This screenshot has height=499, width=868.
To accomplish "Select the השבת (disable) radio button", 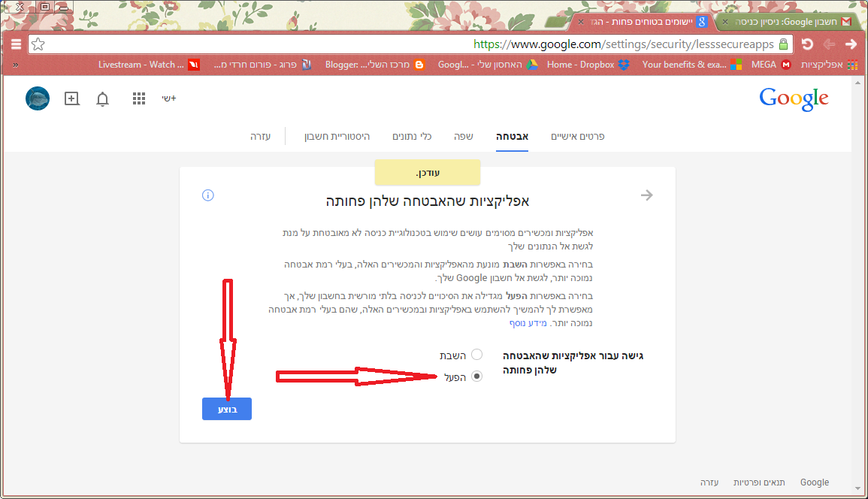I will pyautogui.click(x=476, y=355).
